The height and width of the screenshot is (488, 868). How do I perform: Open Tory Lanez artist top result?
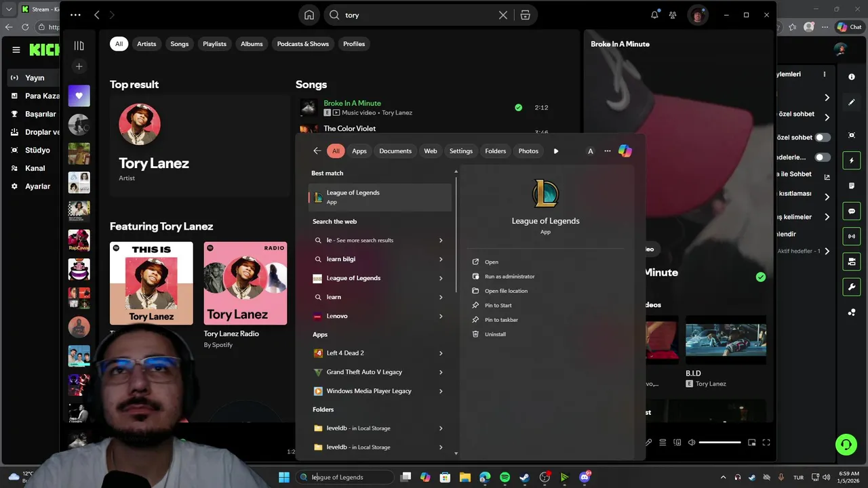[199, 145]
